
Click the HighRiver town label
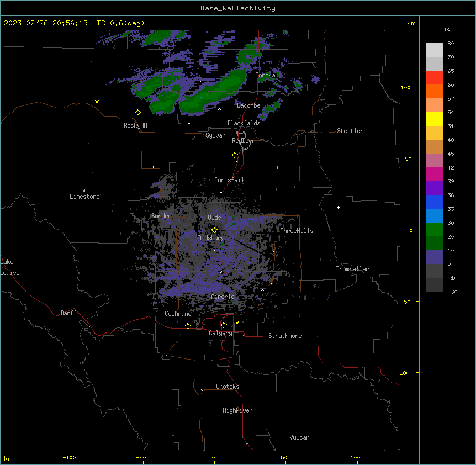point(237,410)
